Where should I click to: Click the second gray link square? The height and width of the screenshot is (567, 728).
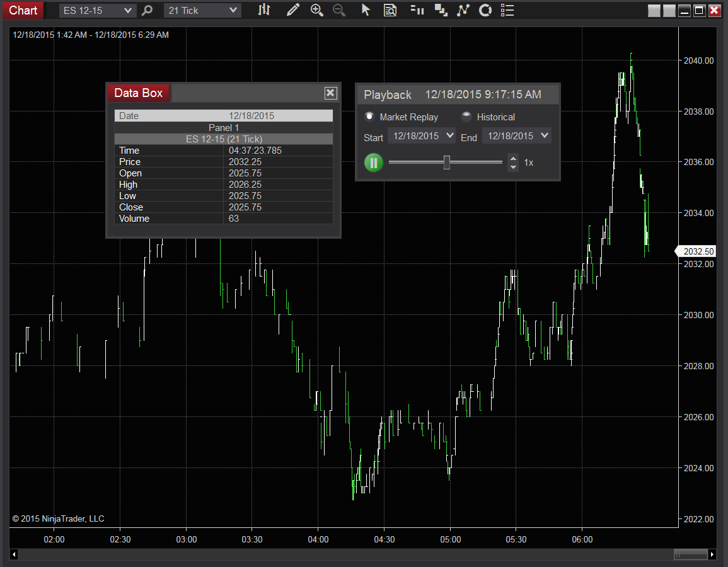(x=669, y=10)
